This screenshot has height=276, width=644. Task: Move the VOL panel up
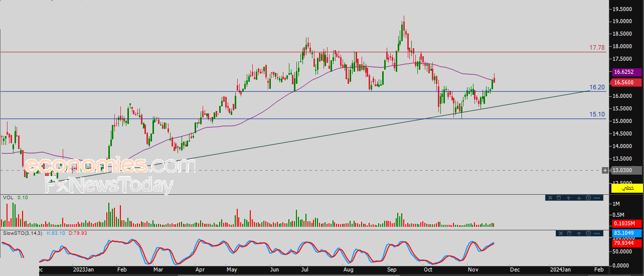coord(569,198)
